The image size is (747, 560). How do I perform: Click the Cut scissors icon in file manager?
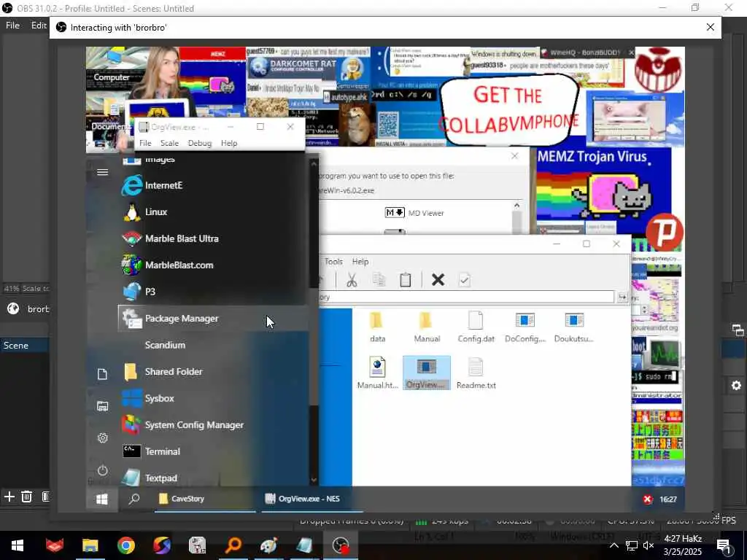click(x=352, y=280)
